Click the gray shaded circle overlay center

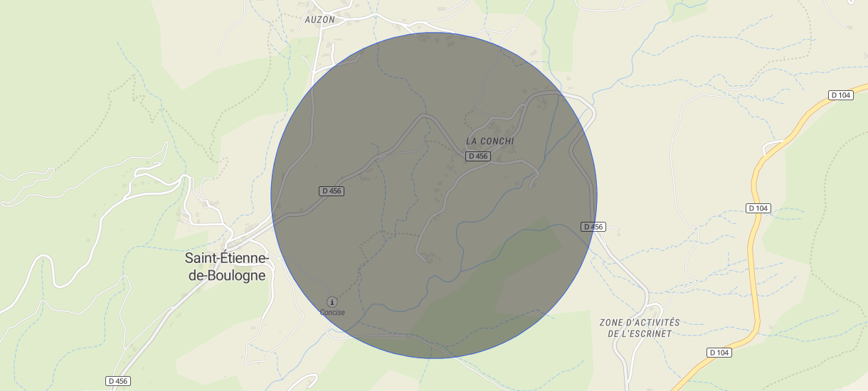(x=434, y=195)
